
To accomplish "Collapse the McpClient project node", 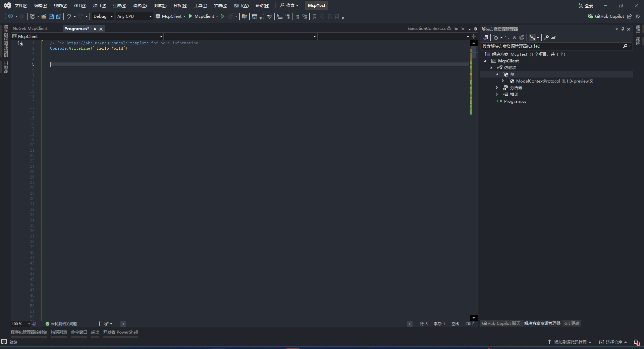I will [485, 61].
